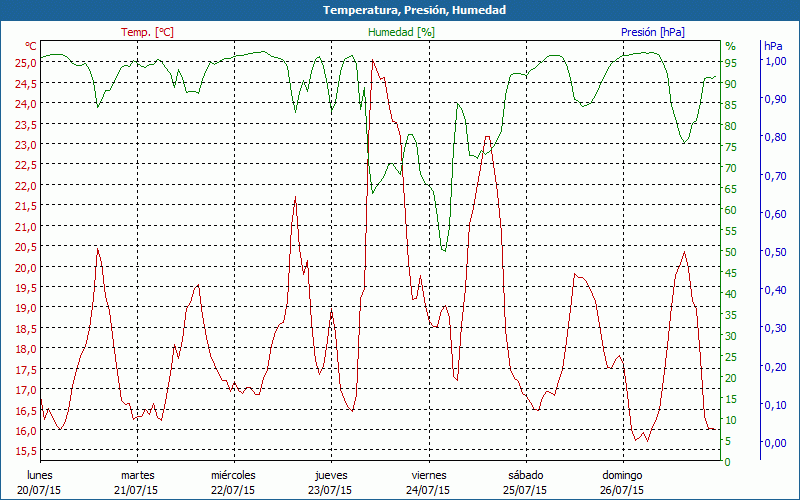Pick the lunes 20/07/15 date label

coord(39,482)
